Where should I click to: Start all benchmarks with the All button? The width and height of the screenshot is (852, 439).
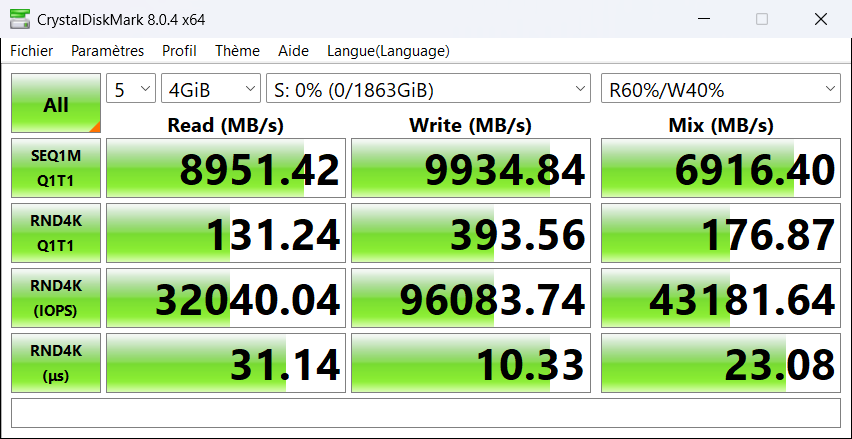click(x=56, y=103)
